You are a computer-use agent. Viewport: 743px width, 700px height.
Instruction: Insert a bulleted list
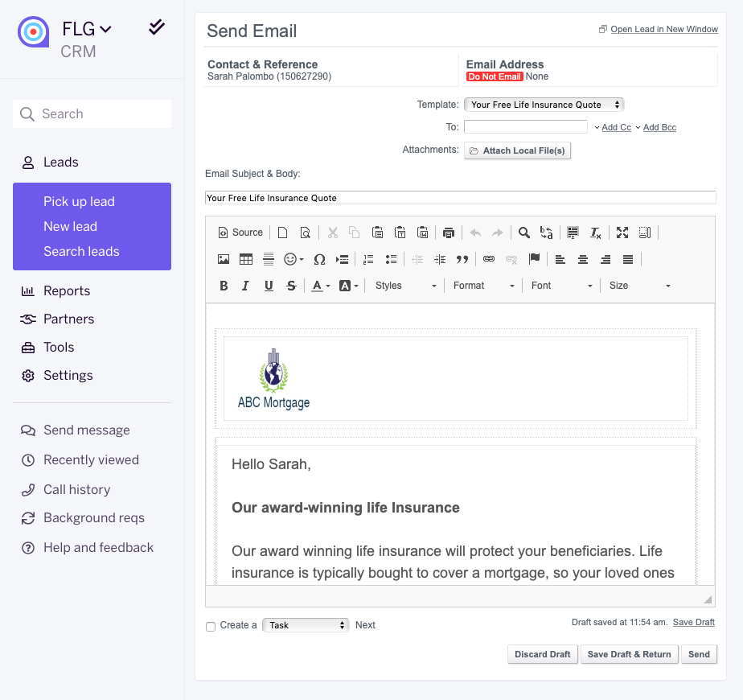point(391,259)
